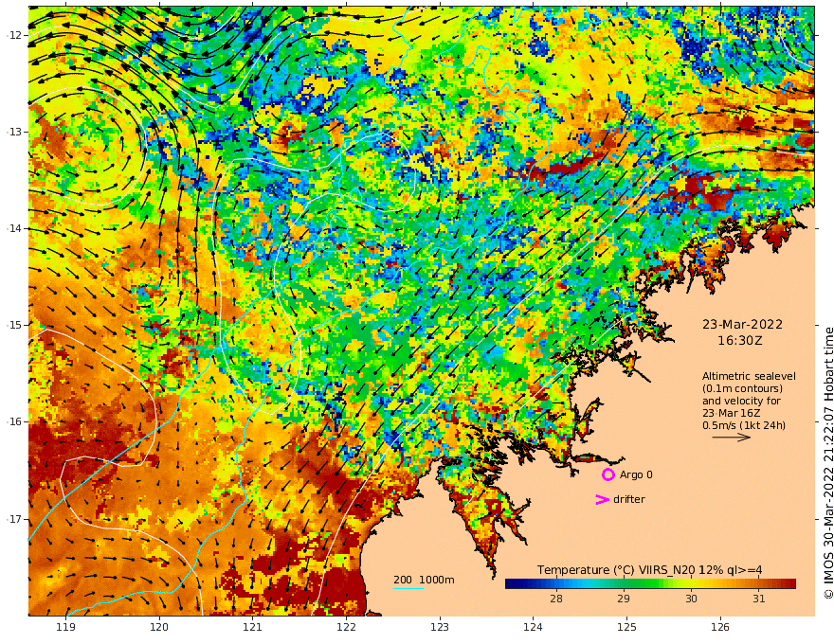Click the -12 latitude axis label
This screenshot has width=834, height=644.
pos(14,35)
